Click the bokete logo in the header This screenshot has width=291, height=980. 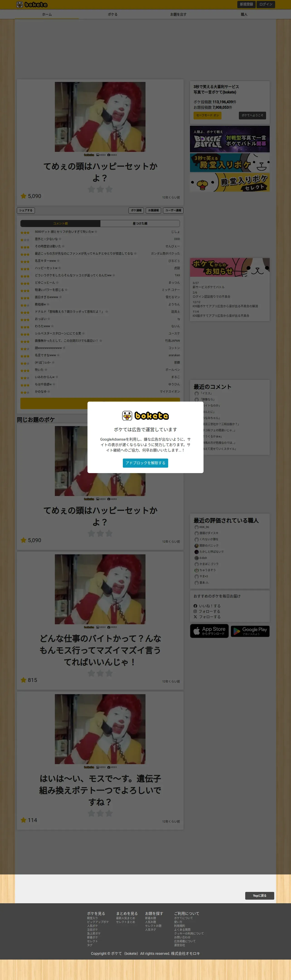click(32, 5)
